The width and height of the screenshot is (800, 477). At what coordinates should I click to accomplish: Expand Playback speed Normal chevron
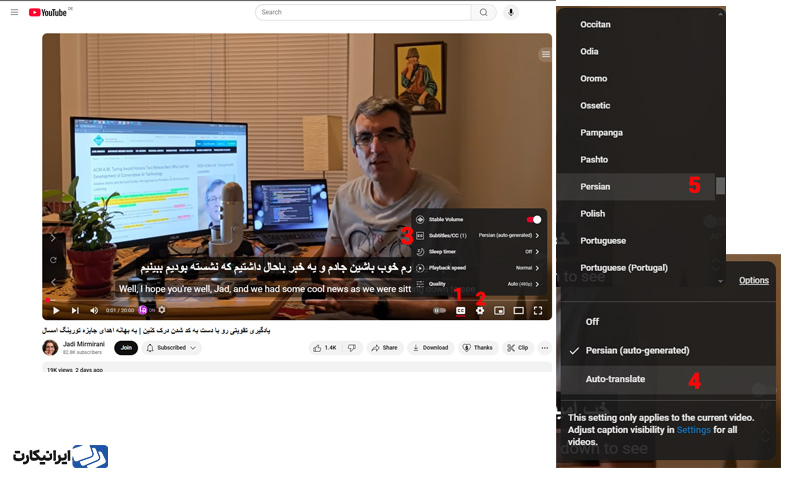click(x=537, y=268)
